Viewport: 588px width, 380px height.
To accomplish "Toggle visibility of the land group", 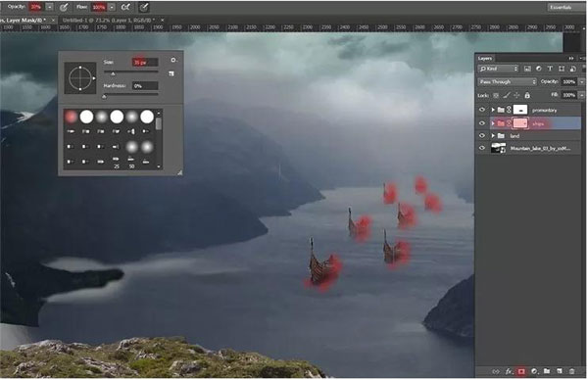I will pos(482,136).
